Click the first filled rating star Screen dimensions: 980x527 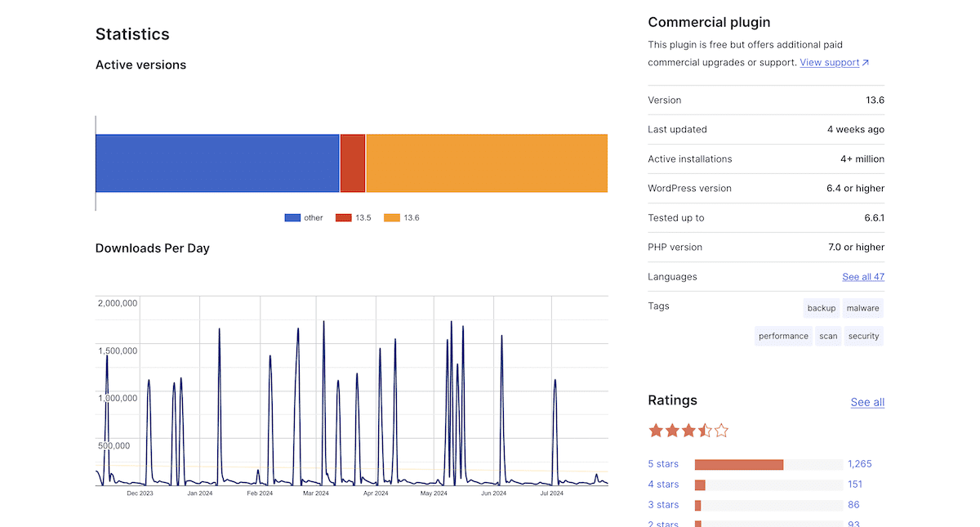click(654, 430)
